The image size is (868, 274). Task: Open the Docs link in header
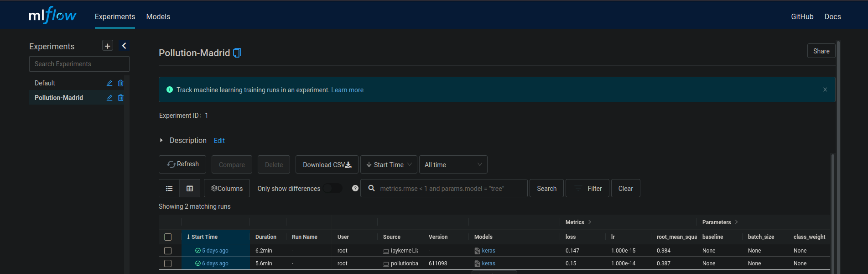(833, 16)
